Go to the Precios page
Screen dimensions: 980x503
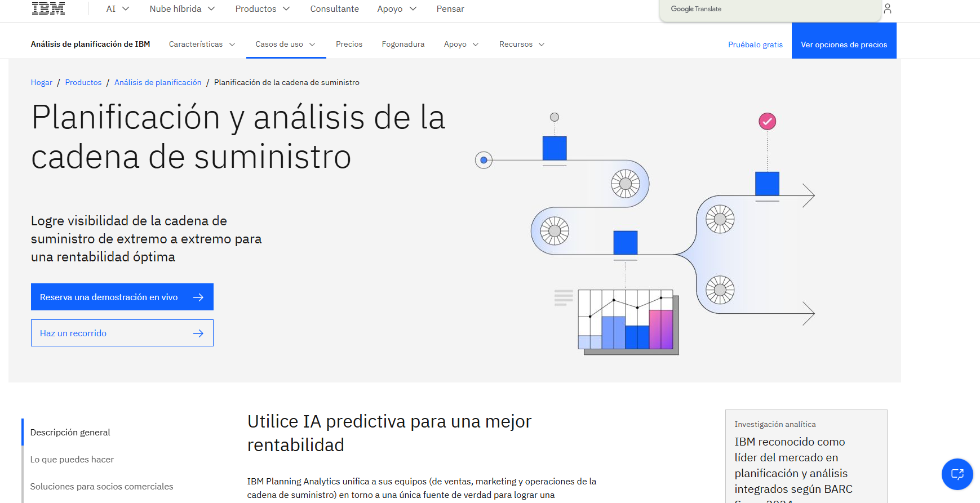(349, 44)
